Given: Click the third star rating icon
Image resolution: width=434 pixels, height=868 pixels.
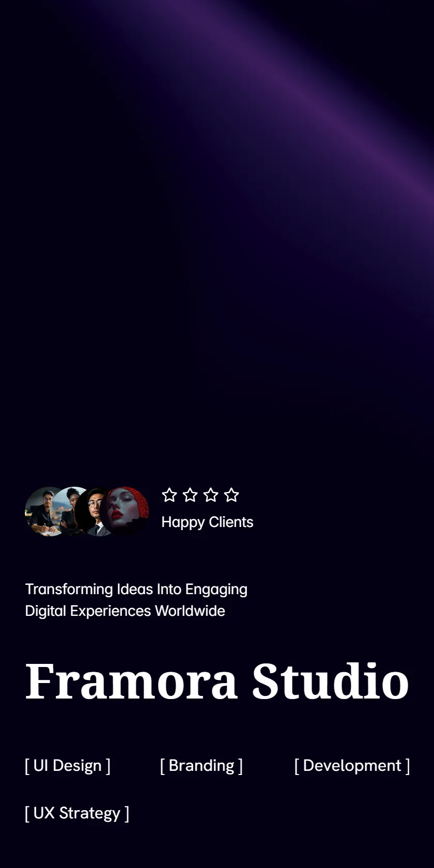Looking at the screenshot, I should pyautogui.click(x=211, y=495).
